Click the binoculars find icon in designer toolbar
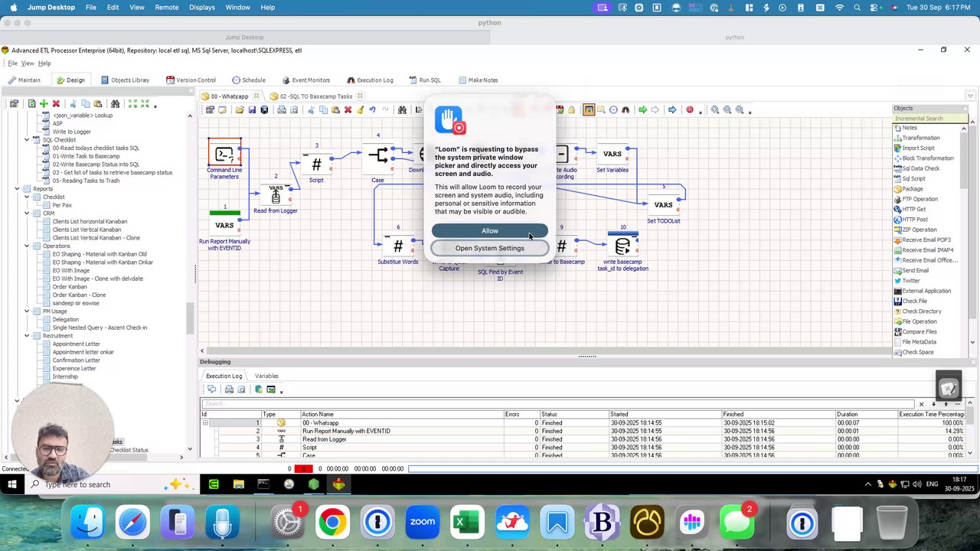 coord(402,109)
